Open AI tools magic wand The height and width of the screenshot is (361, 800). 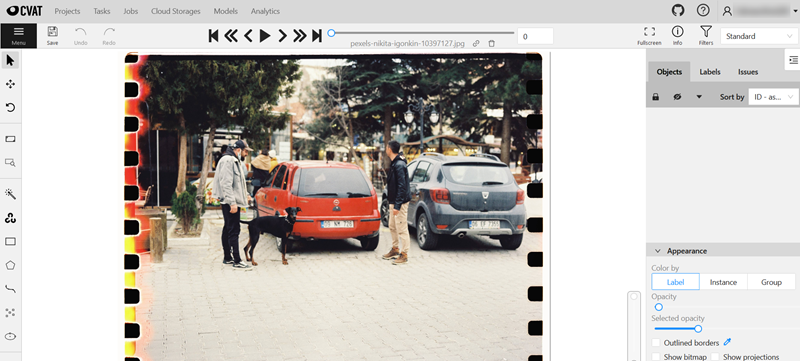[x=10, y=194]
